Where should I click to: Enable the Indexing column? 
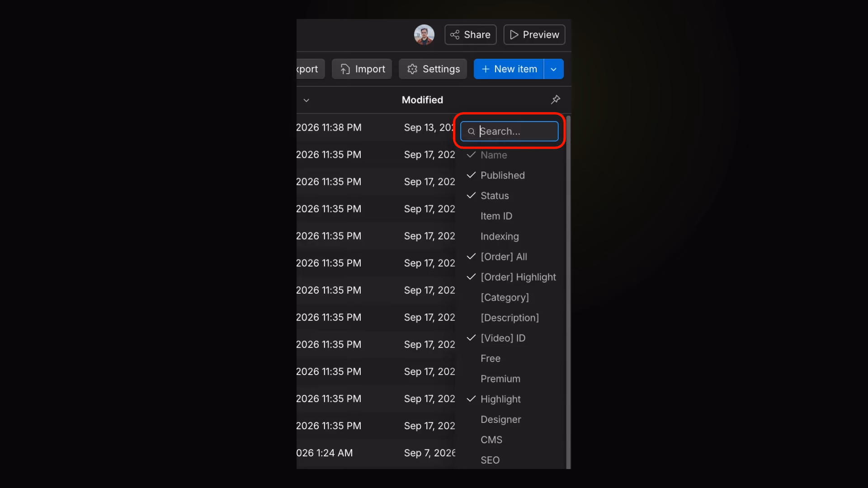tap(510, 236)
